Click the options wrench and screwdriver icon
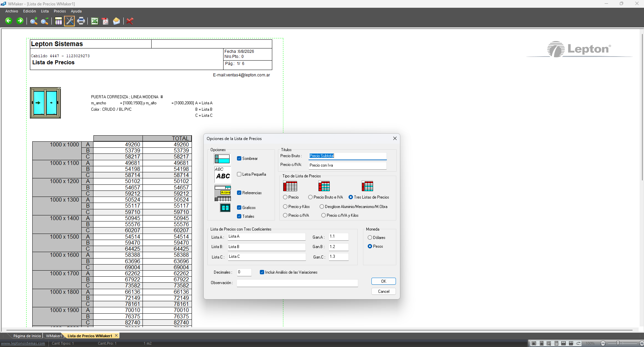This screenshot has width=644, height=347. [70, 21]
